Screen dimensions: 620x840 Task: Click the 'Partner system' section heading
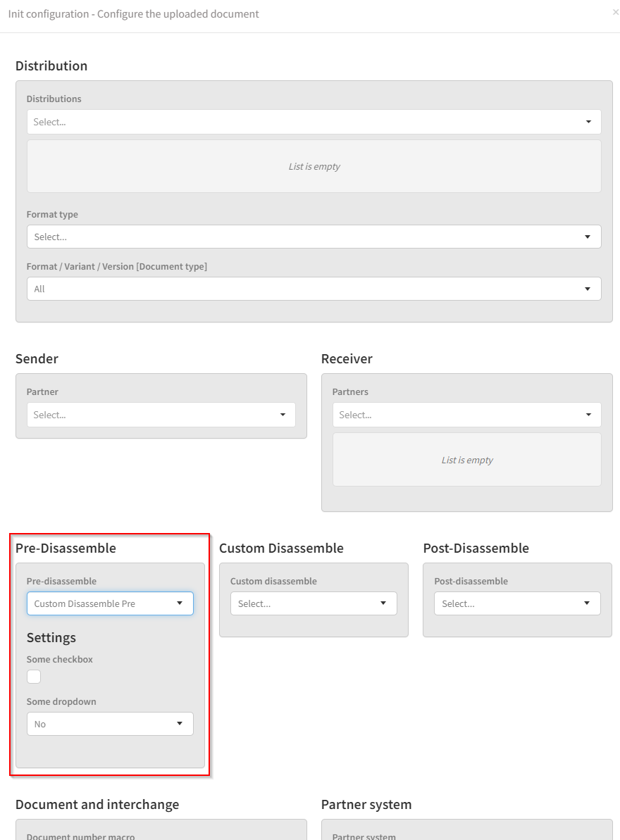tap(366, 804)
